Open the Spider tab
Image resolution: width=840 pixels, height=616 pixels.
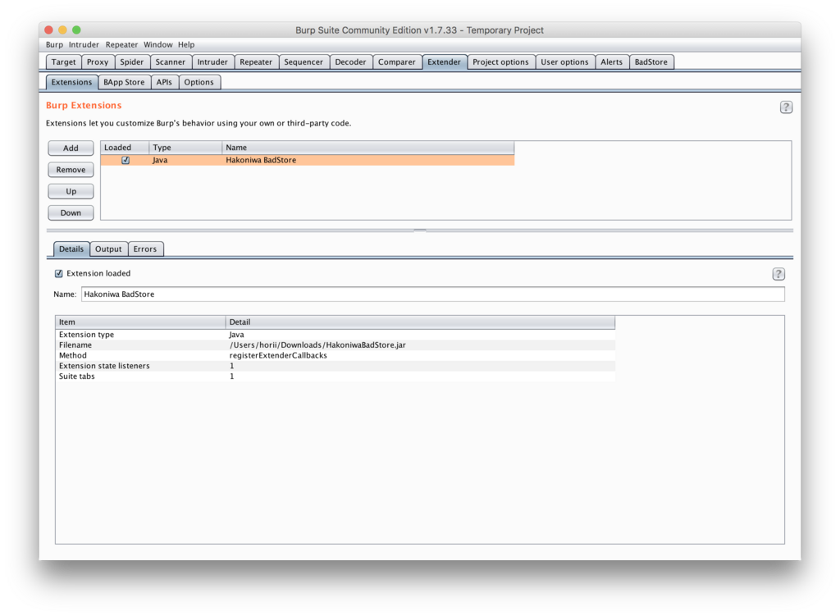[x=132, y=62]
